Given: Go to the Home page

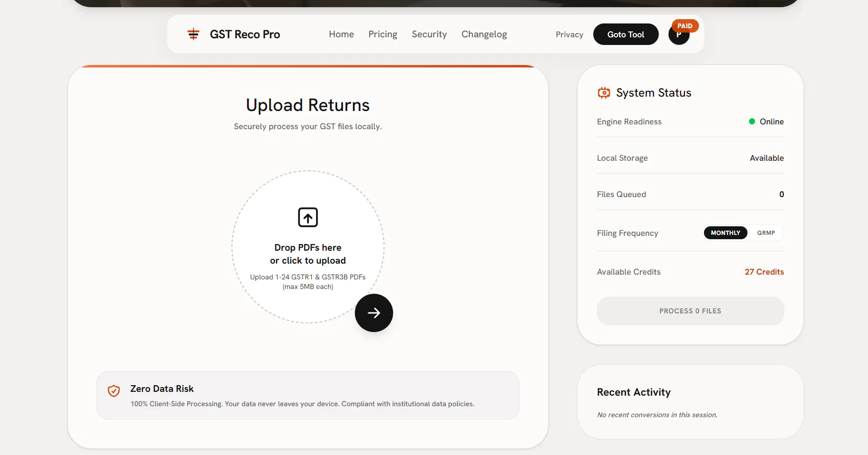Looking at the screenshot, I should [x=341, y=34].
